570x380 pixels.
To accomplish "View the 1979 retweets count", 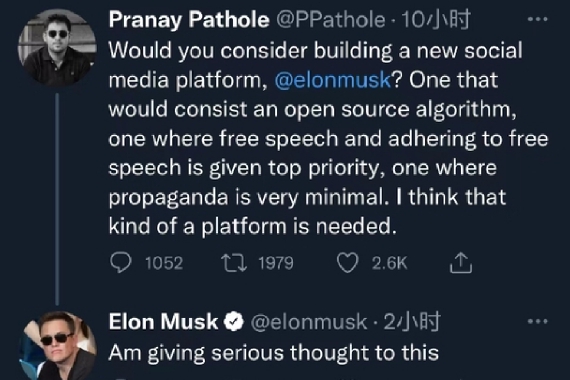I will (276, 263).
